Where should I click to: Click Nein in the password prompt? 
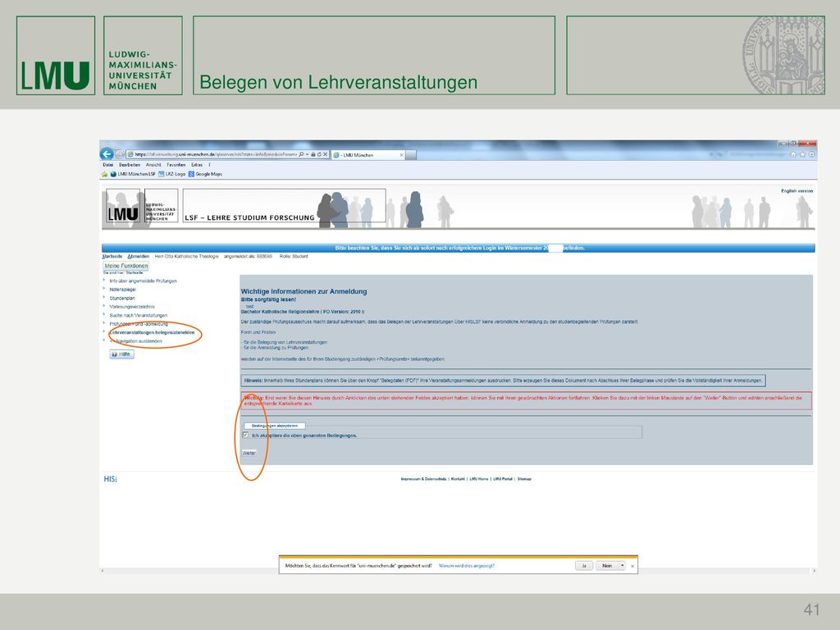607,566
